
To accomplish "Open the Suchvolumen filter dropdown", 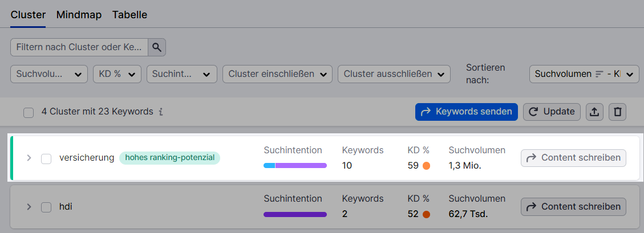I will pos(49,74).
